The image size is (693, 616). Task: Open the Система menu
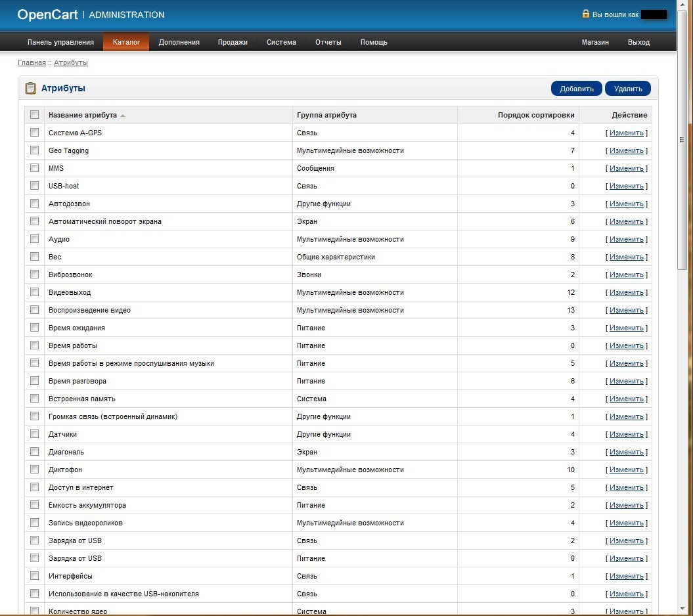pos(281,42)
